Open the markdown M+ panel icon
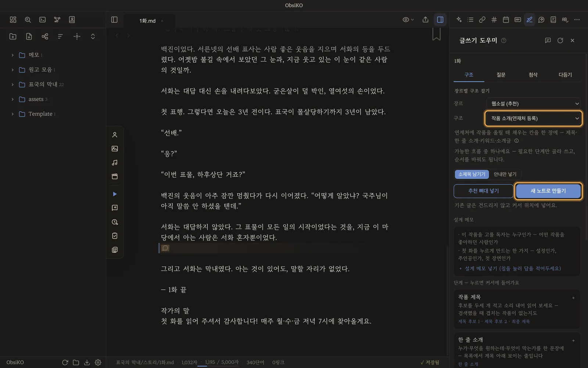 [517, 20]
